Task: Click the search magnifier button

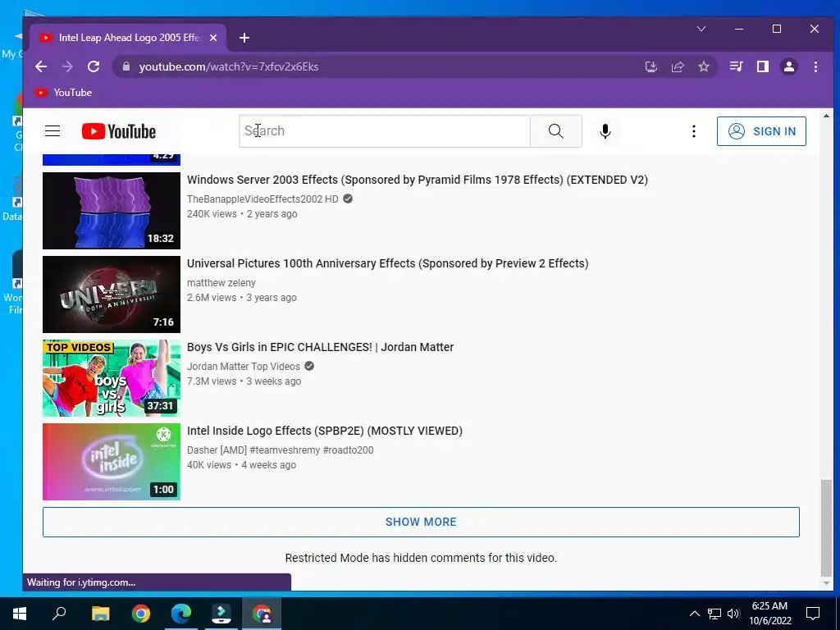Action: (x=555, y=130)
